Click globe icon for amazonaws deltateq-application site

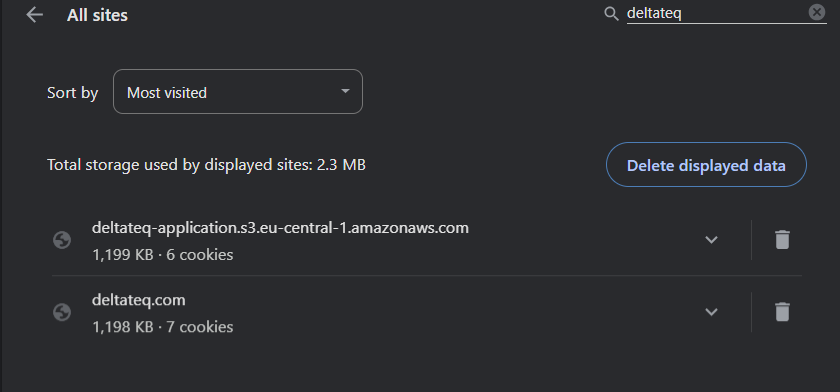62,240
